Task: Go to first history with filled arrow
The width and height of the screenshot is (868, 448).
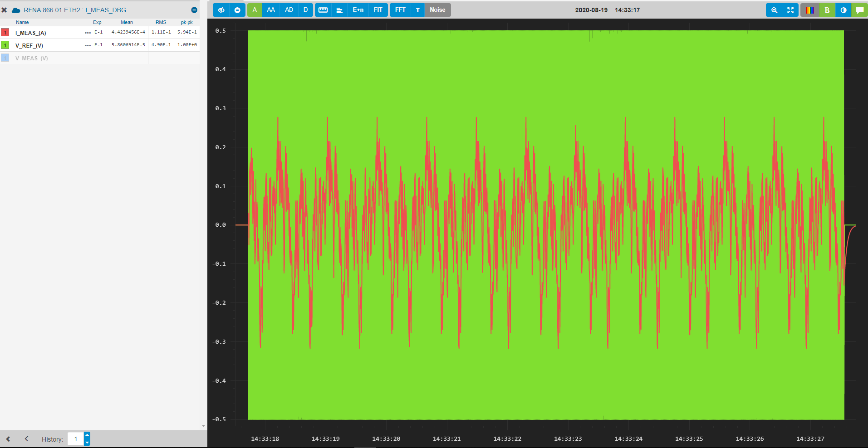Action: tap(8, 439)
